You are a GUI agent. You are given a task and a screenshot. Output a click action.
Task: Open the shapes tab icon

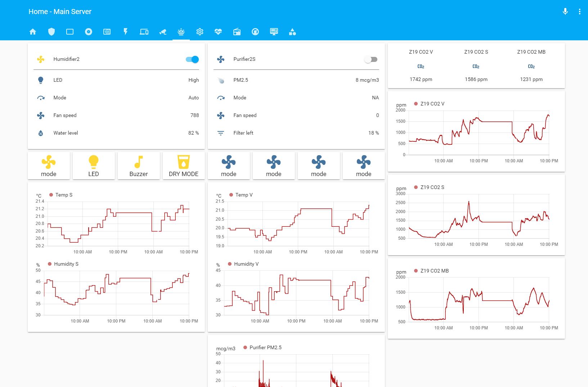coord(292,32)
